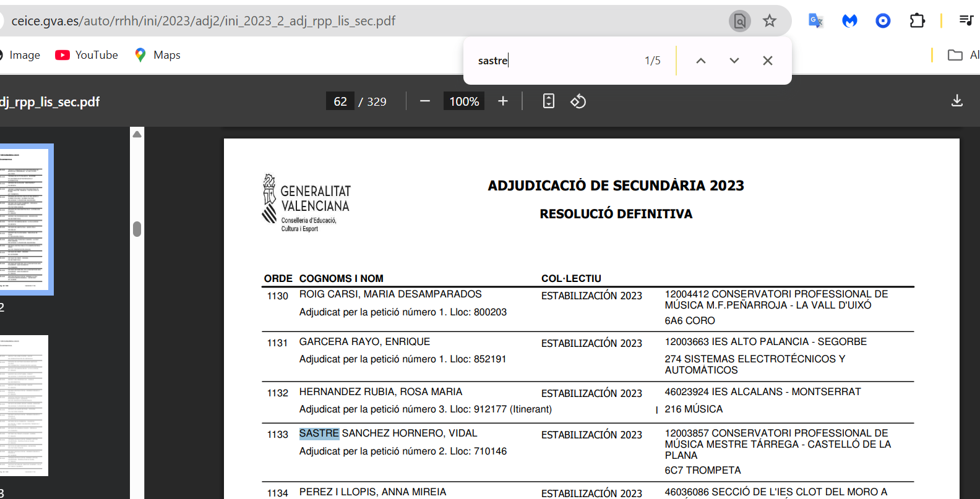
Task: Click the highlighted SASTRE search match
Action: click(319, 433)
